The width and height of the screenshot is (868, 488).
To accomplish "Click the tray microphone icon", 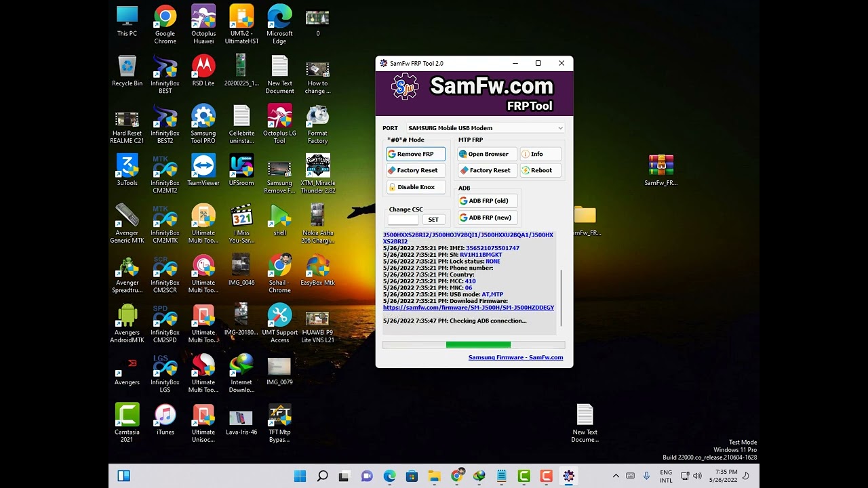I will (x=647, y=476).
